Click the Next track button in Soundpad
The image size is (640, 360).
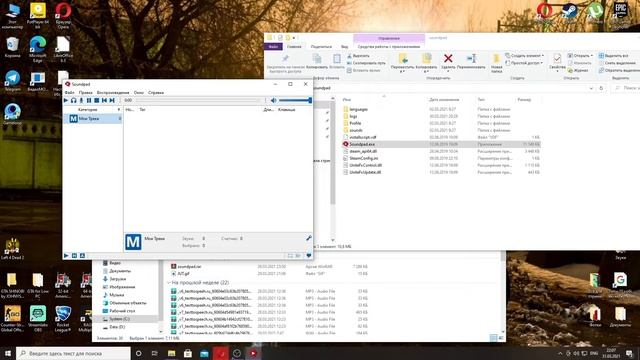[112, 100]
